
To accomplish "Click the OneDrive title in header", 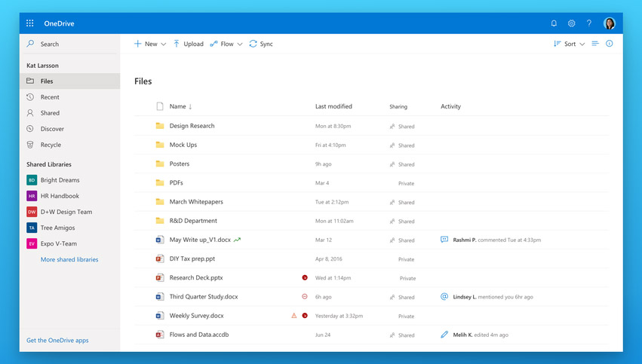I will pyautogui.click(x=59, y=23).
